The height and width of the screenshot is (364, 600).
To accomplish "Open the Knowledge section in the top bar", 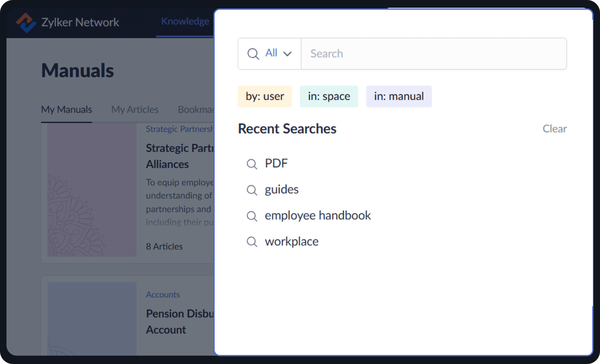I will [x=185, y=21].
